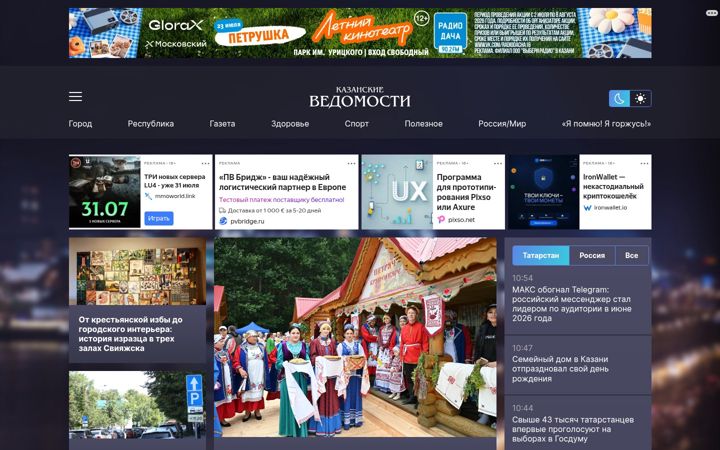Viewport: 720px width, 450px height.
Task: Open the Россия/Мир section
Action: click(x=502, y=124)
